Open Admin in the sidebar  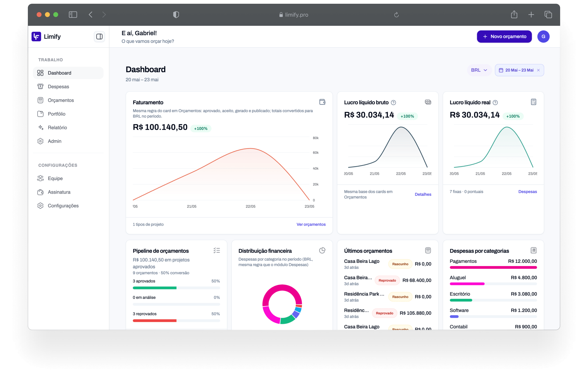click(x=68, y=141)
